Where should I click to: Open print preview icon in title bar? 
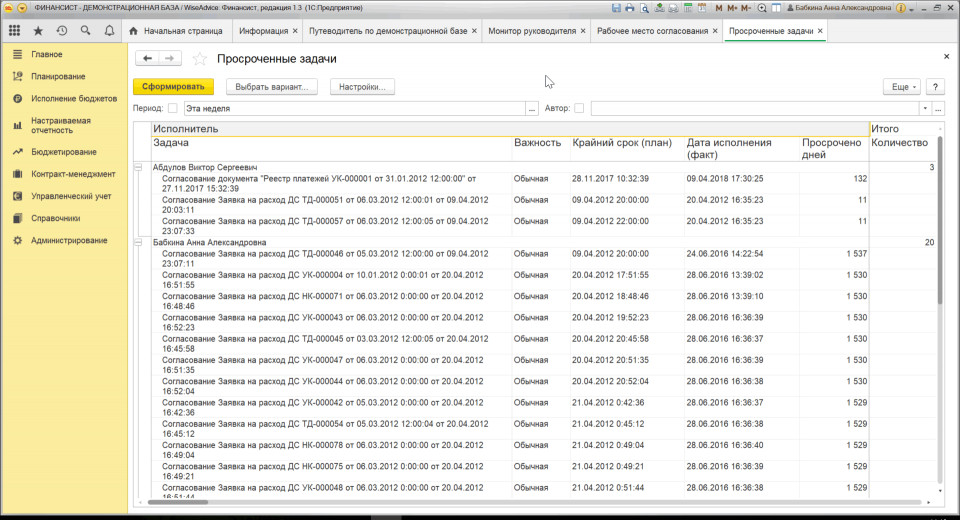tap(644, 8)
